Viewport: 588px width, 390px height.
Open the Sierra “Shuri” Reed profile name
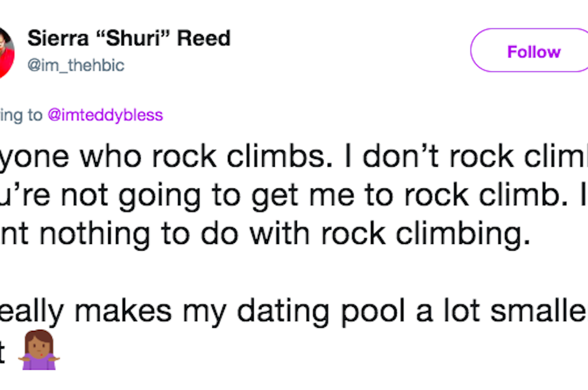[x=129, y=39]
